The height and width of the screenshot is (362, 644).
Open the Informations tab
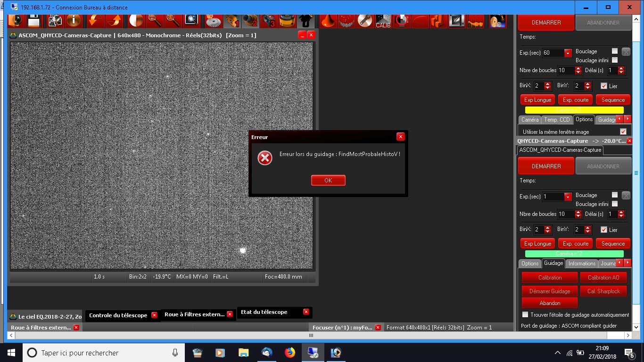tap(582, 263)
